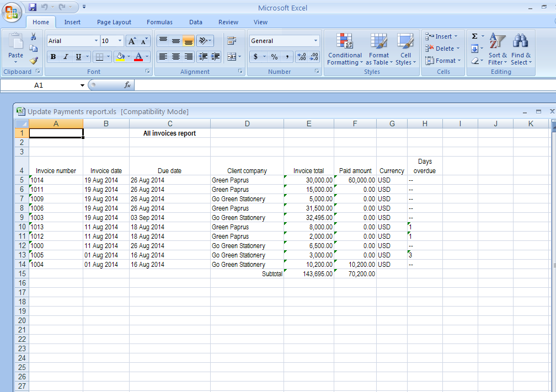
Task: Open the Fill down options
Action: point(474,49)
